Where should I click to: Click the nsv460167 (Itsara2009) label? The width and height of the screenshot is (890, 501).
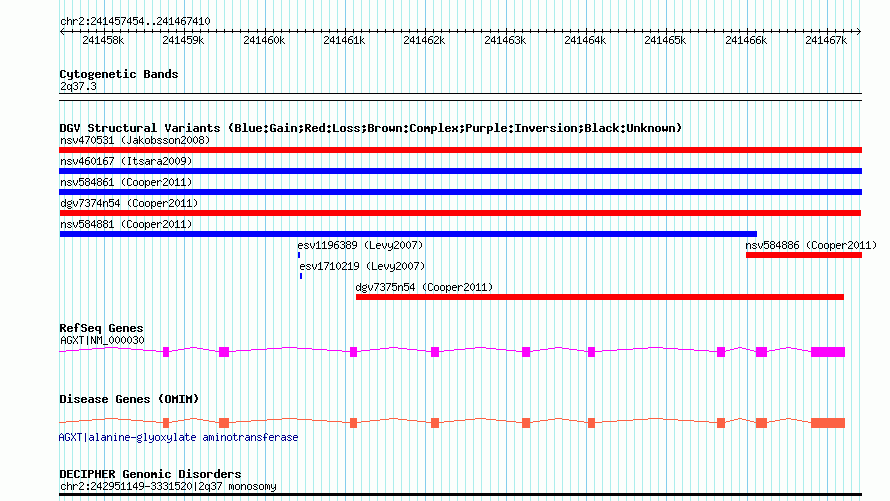point(126,161)
